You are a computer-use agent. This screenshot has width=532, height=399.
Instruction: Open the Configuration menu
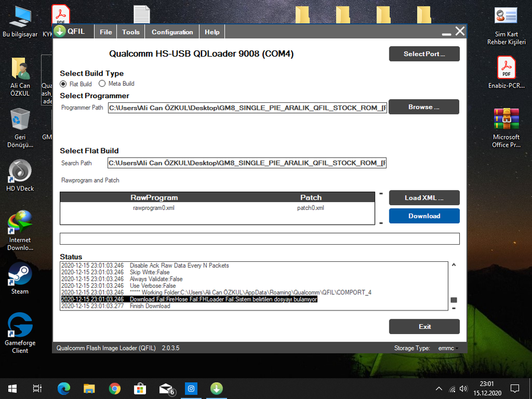coord(172,32)
